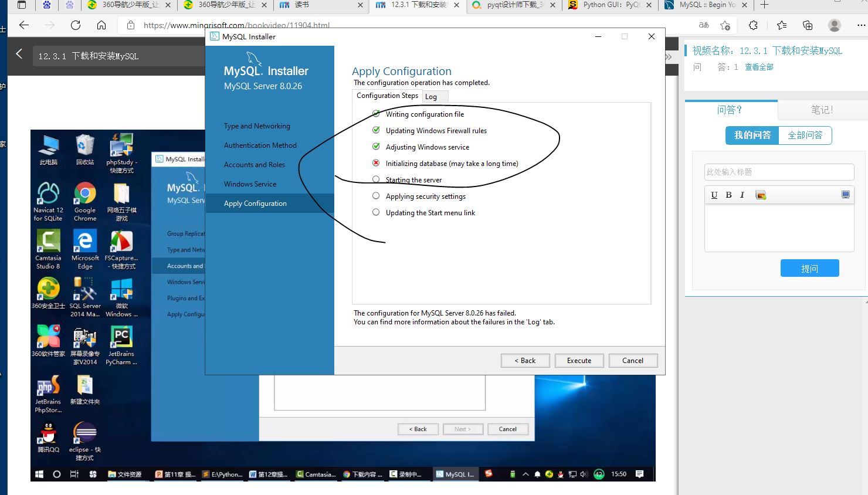This screenshot has width=868, height=495.
Task: Click the MySQL Installer taskbar button
Action: 456,474
